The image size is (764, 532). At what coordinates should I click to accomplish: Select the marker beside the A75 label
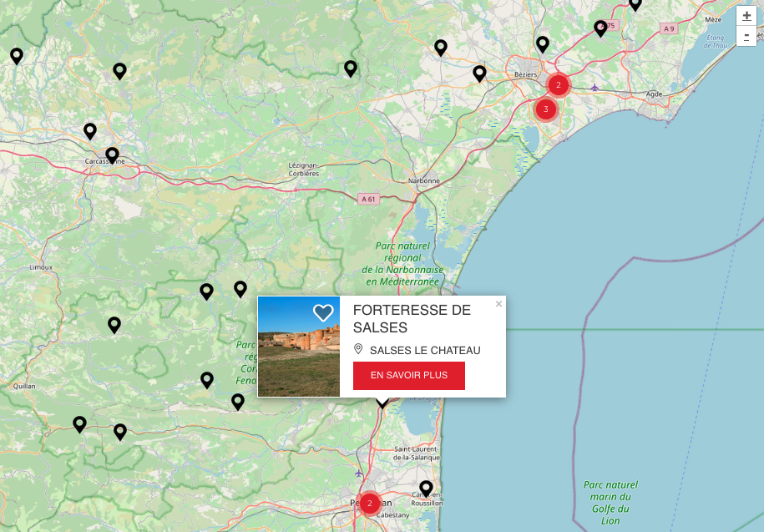[x=600, y=28]
